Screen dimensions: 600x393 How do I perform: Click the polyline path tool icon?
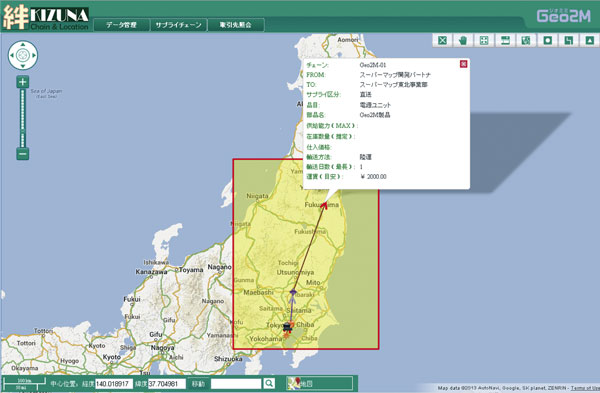(x=569, y=40)
